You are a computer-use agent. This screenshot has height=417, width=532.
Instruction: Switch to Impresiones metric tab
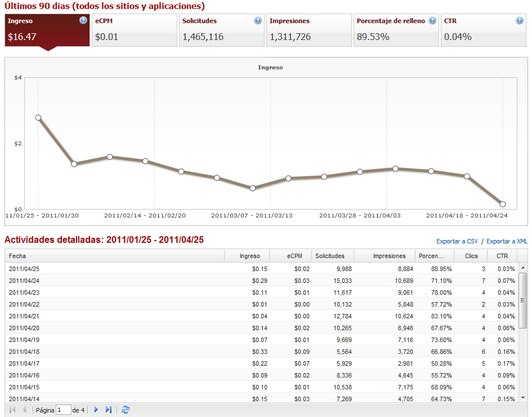click(309, 30)
